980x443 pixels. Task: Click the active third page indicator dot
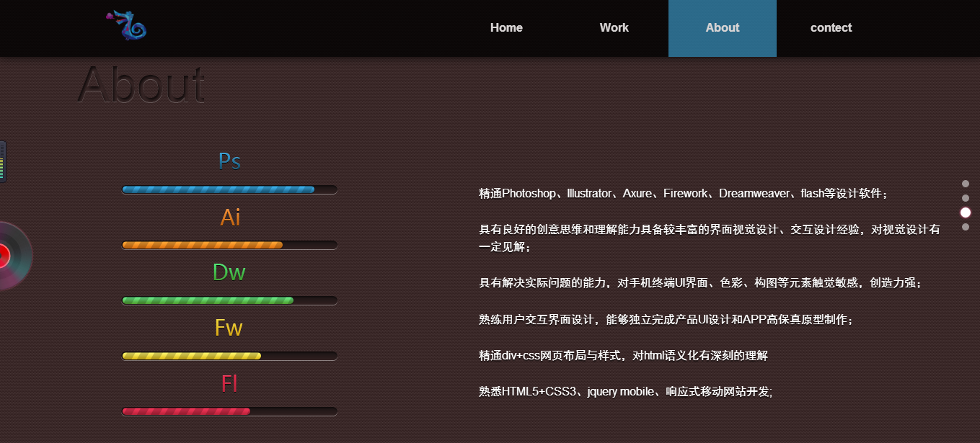pos(966,212)
